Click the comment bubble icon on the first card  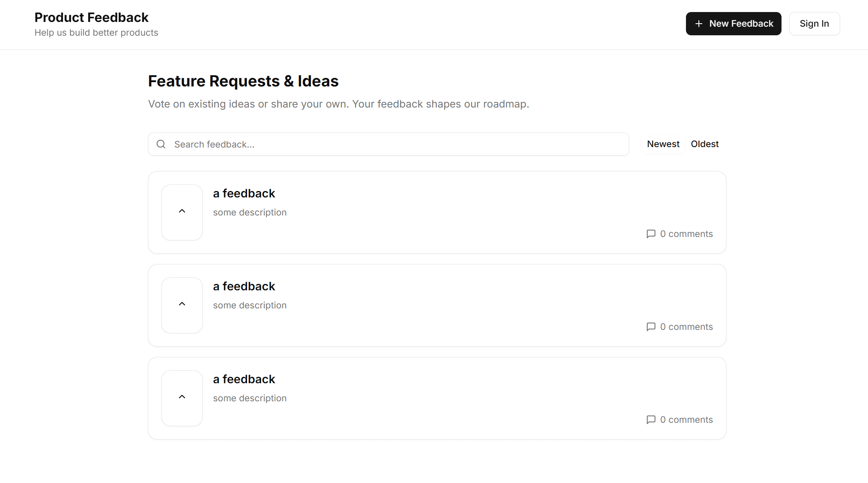(651, 234)
